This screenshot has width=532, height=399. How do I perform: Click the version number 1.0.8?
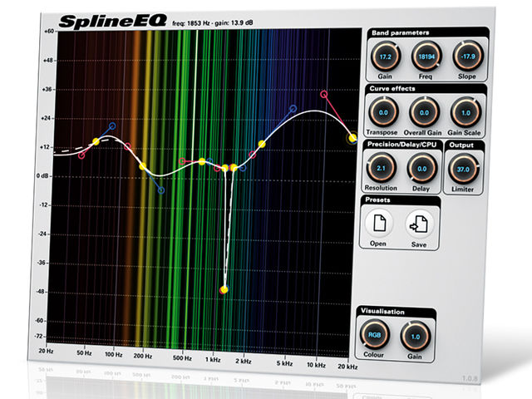(470, 378)
